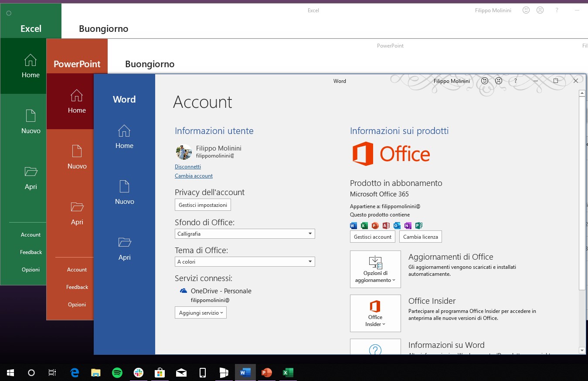The width and height of the screenshot is (588, 381).
Task: Click the scroll up arrow in Word
Action: (x=582, y=93)
